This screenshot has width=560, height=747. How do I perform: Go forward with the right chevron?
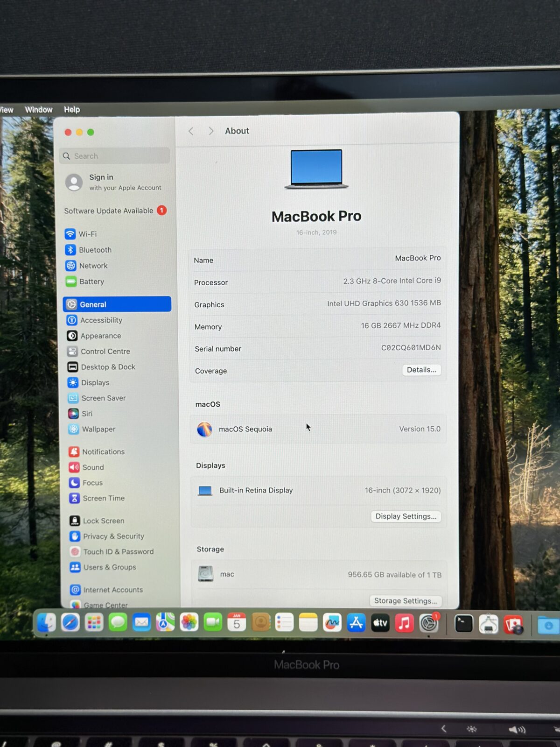click(211, 131)
